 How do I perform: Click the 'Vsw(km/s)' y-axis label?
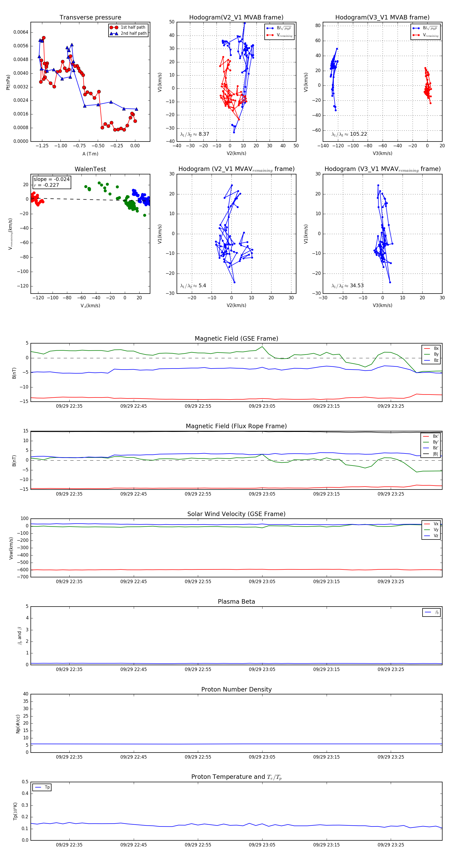point(11,548)
